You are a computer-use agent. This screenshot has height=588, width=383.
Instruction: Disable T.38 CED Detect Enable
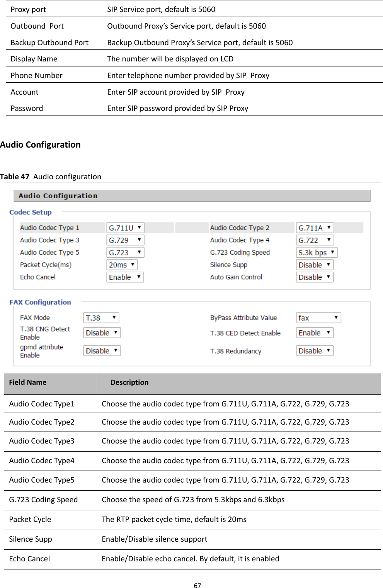pyautogui.click(x=314, y=332)
